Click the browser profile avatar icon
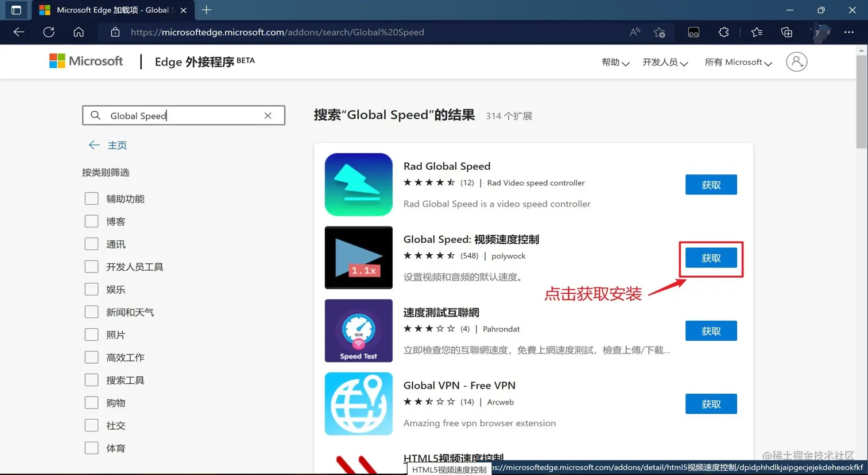The image size is (868, 475). (821, 32)
